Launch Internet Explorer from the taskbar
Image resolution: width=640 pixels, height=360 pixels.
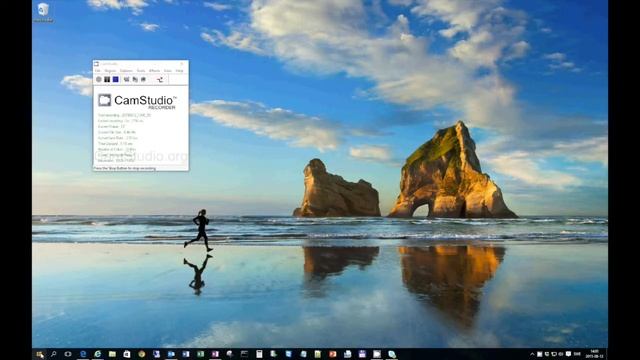[x=98, y=354]
